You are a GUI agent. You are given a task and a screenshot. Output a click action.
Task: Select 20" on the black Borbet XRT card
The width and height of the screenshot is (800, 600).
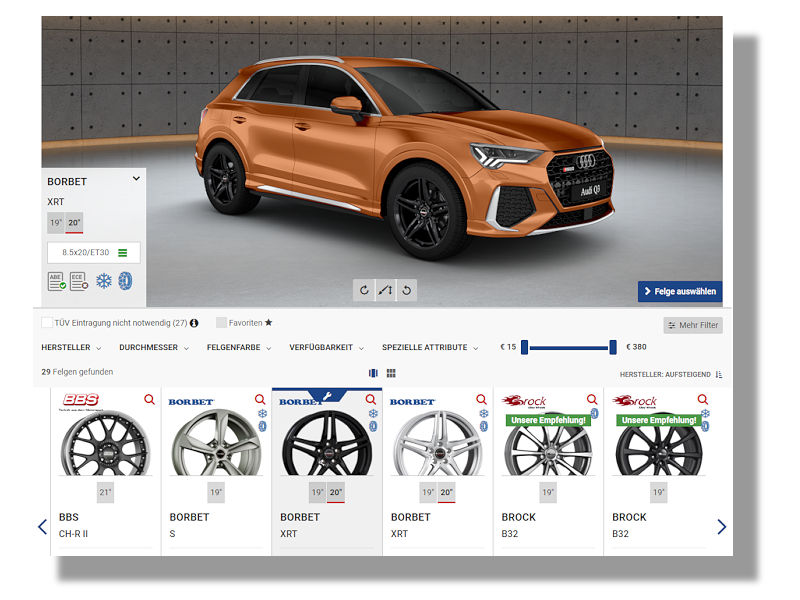336,492
